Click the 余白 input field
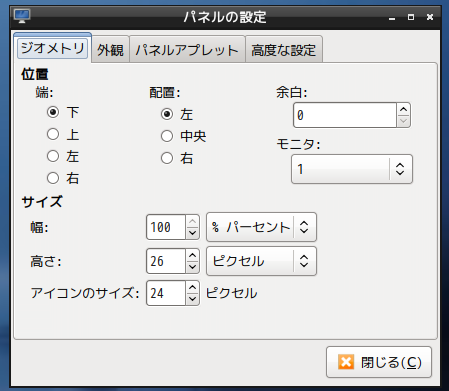The height and width of the screenshot is (391, 449). pyautogui.click(x=345, y=115)
